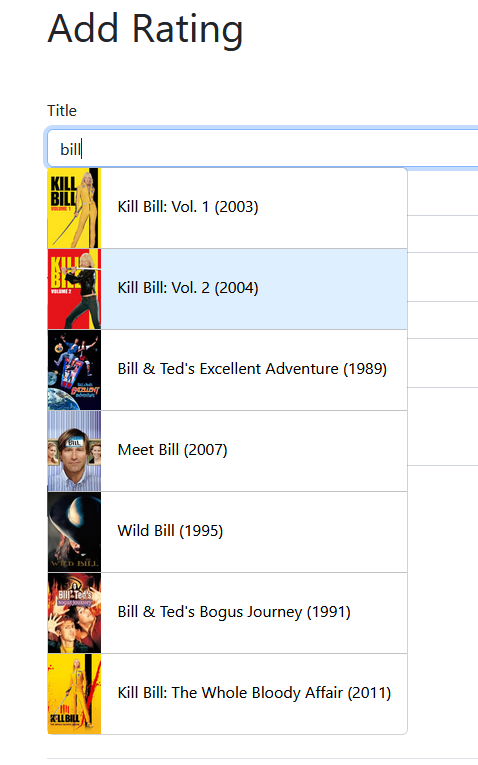Click the dark Wild Bill poster thumbnail
Viewport: 478px width, 765px height.
click(x=74, y=532)
